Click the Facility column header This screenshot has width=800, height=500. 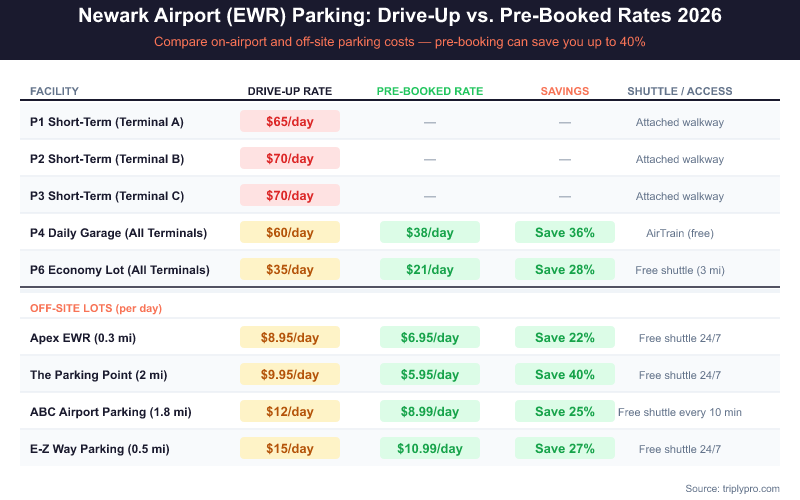click(x=55, y=91)
